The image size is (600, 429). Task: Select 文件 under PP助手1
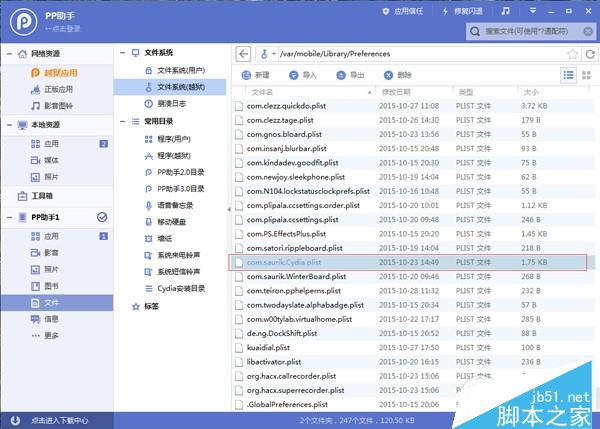(57, 303)
